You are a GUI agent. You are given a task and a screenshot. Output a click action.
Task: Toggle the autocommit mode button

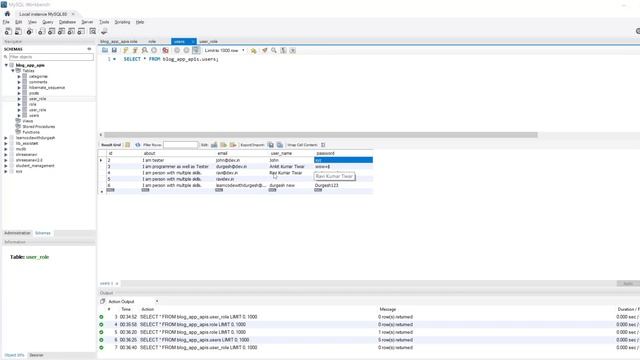[x=196, y=50]
